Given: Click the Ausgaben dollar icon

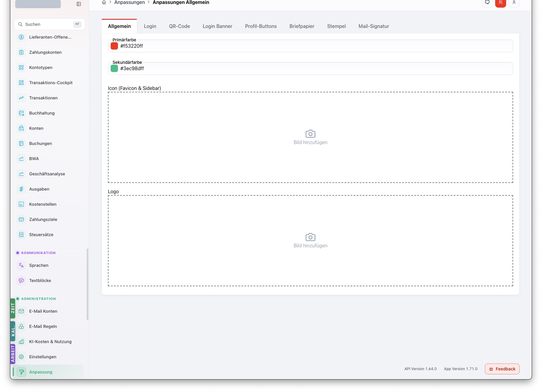Looking at the screenshot, I should [21, 189].
